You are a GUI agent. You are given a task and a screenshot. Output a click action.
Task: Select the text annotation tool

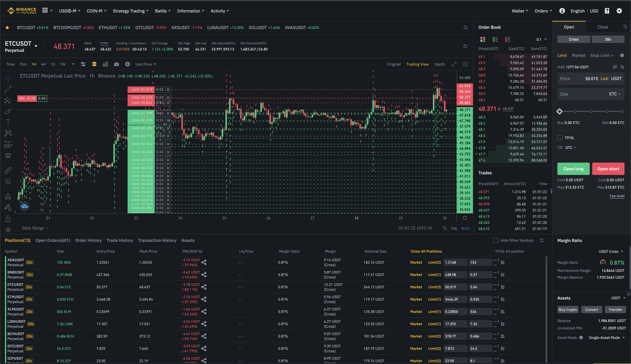8,122
